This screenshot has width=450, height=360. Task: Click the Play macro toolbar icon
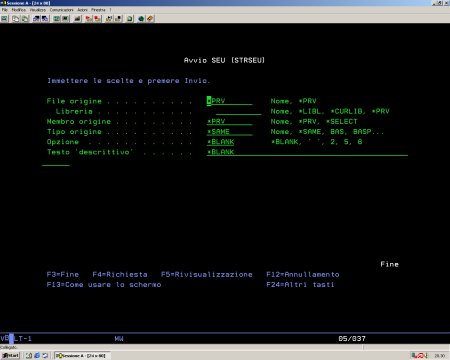coord(109,19)
